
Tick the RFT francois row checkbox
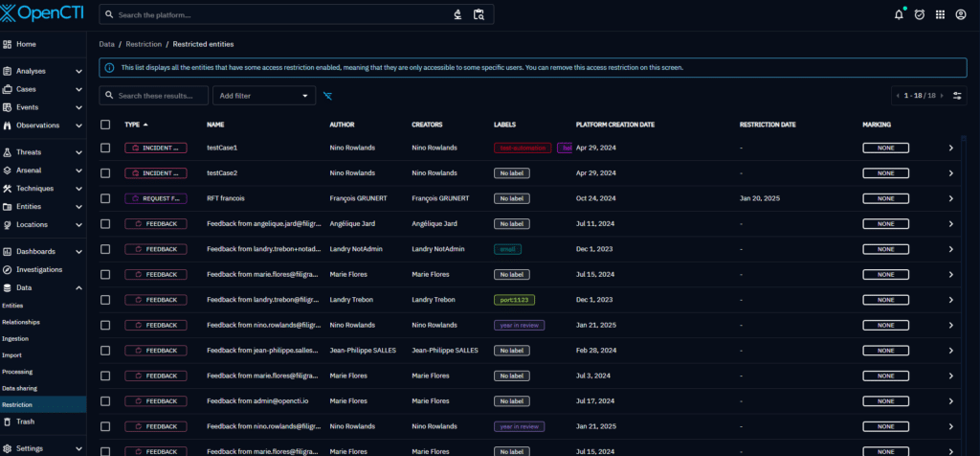pos(105,198)
